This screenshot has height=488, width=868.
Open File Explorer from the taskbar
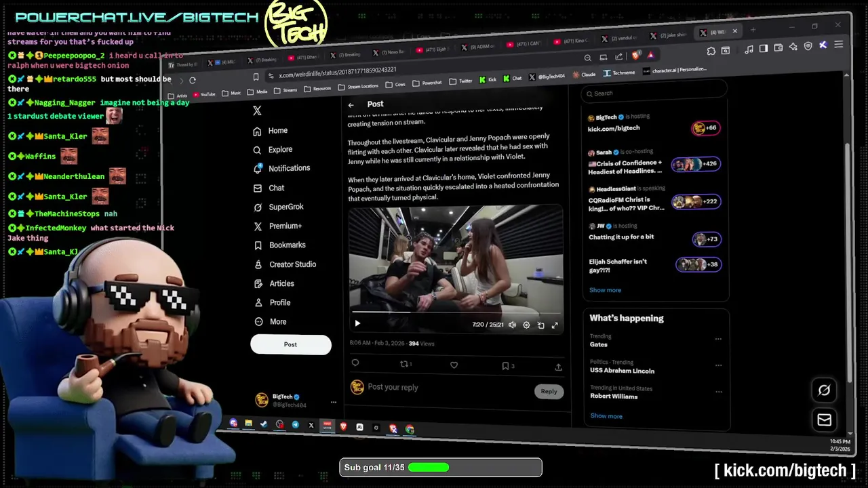pyautogui.click(x=248, y=424)
